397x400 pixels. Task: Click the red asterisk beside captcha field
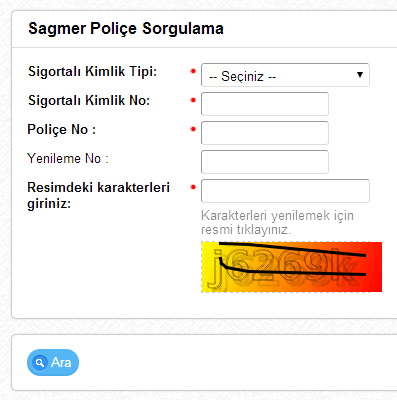(x=193, y=187)
